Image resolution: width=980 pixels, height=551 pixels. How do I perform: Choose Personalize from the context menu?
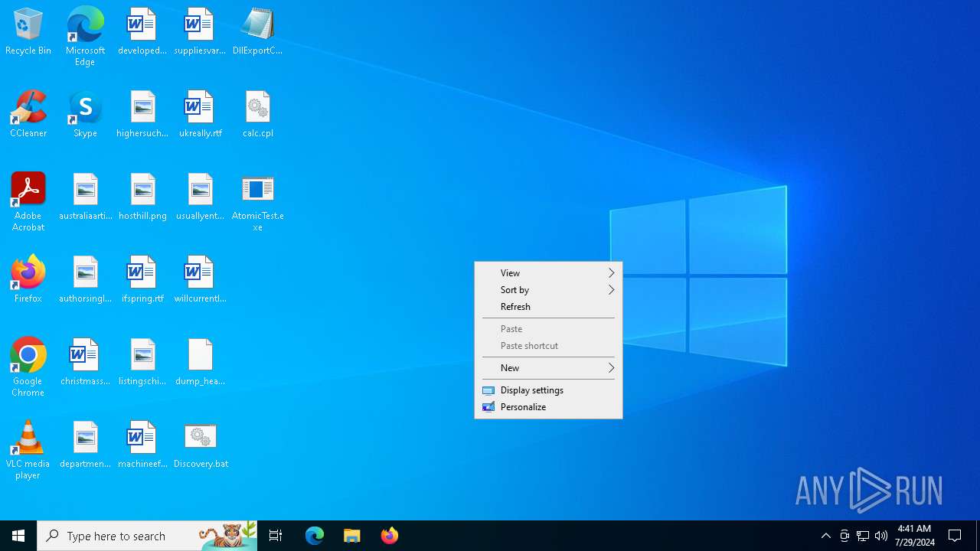click(x=548, y=407)
